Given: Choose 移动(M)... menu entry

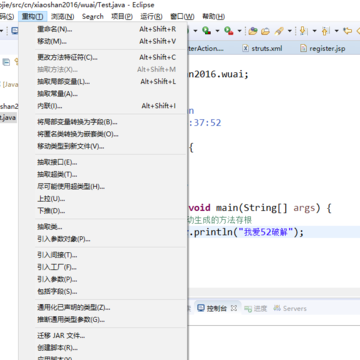Looking at the screenshot, I should [103, 41].
